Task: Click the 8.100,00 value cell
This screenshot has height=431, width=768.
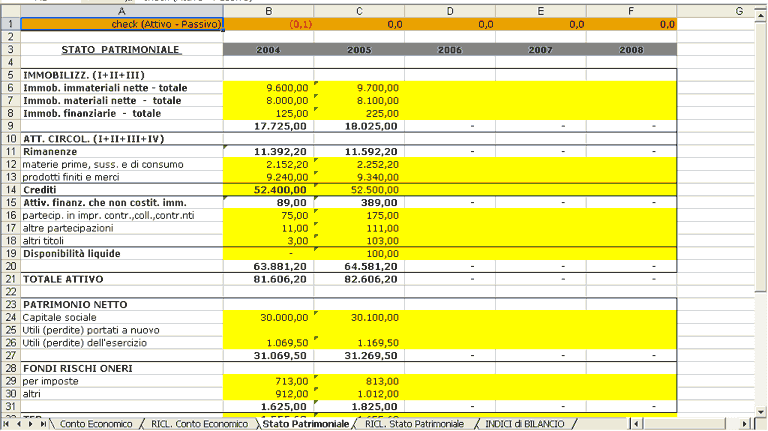Action: pos(359,100)
